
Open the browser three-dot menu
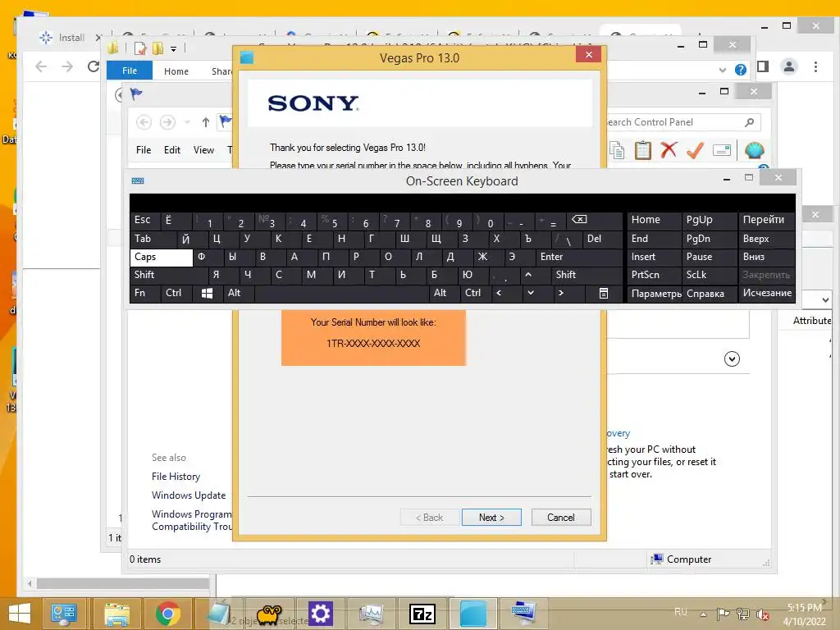tap(815, 66)
